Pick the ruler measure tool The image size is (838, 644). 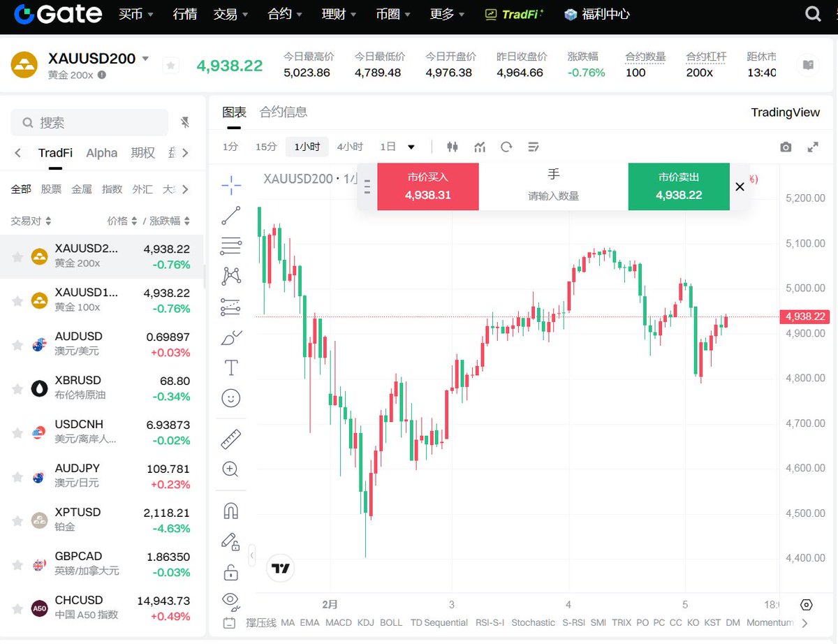[231, 439]
